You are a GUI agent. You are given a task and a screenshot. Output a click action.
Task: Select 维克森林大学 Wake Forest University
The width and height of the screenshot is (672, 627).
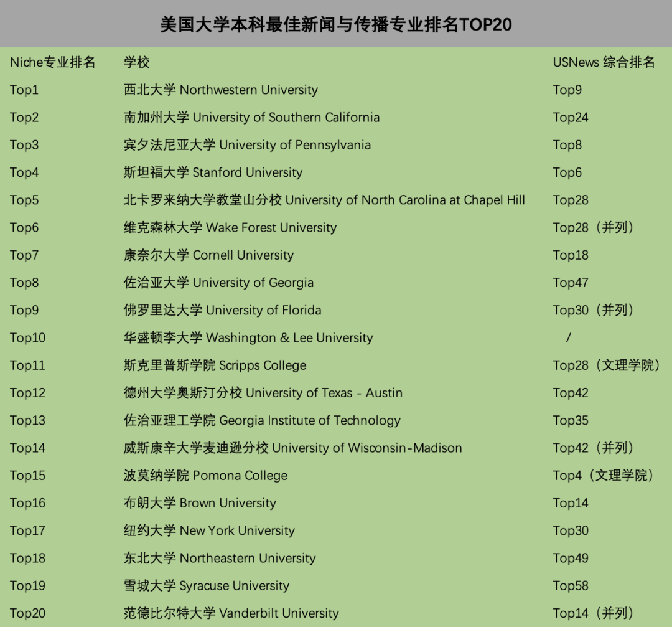click(x=230, y=228)
